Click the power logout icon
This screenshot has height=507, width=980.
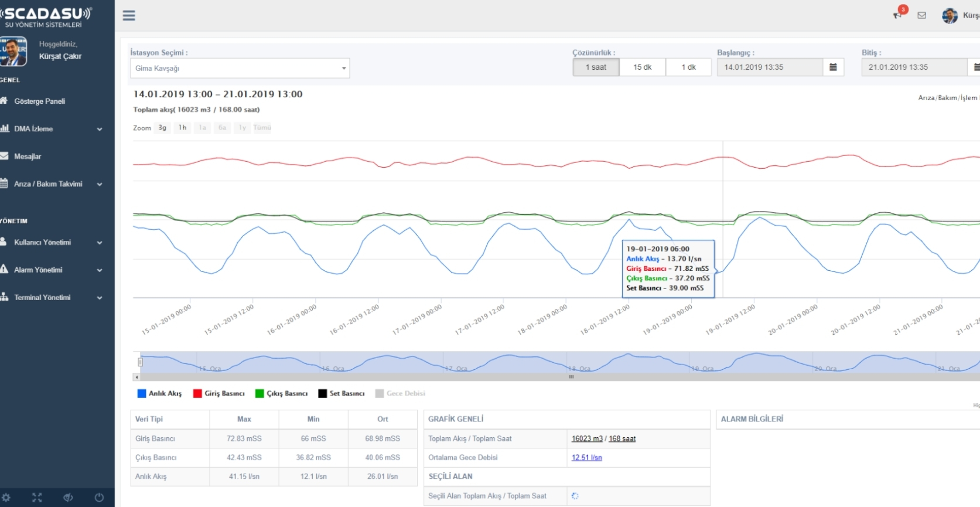[x=99, y=498]
